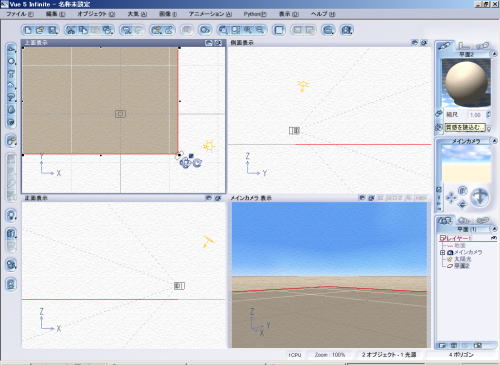This screenshot has width=500, height=365.
Task: Expand the メインカメラ tree node
Action: (443, 253)
